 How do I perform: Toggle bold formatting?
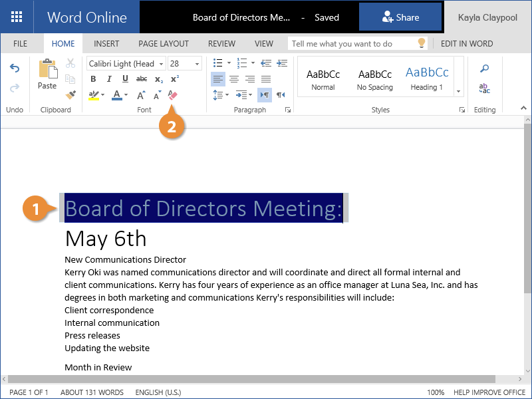92,79
